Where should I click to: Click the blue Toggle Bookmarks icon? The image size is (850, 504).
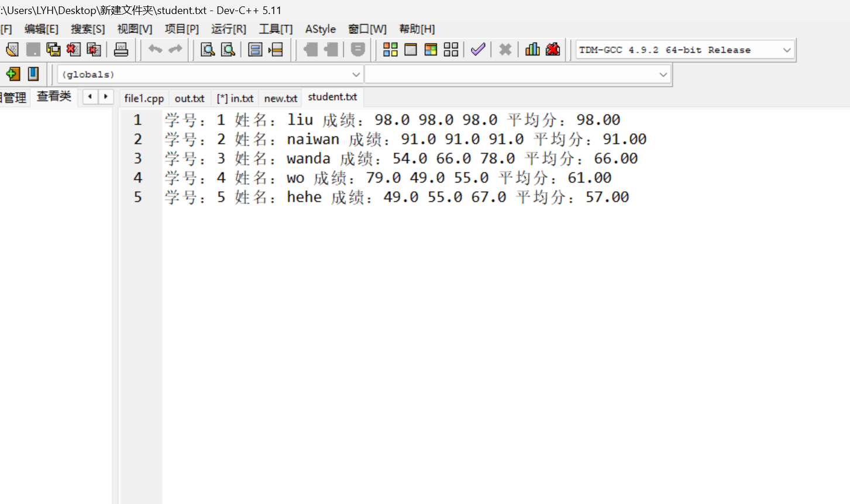(33, 74)
